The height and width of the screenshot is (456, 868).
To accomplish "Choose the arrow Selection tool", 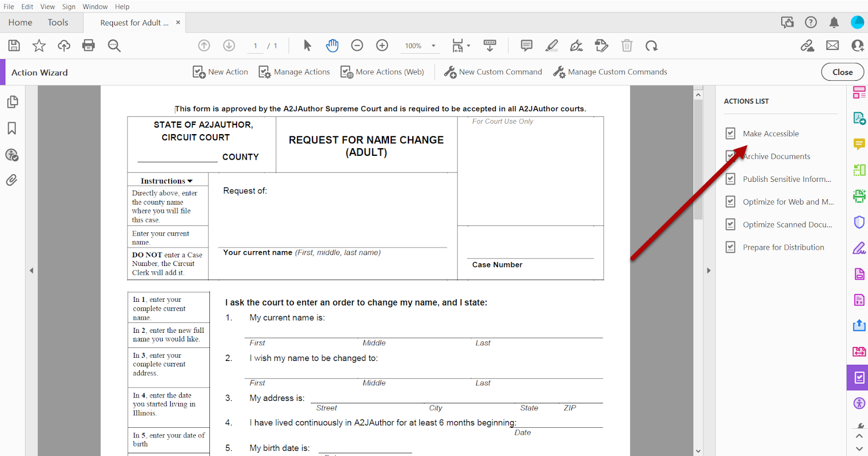I will [308, 46].
